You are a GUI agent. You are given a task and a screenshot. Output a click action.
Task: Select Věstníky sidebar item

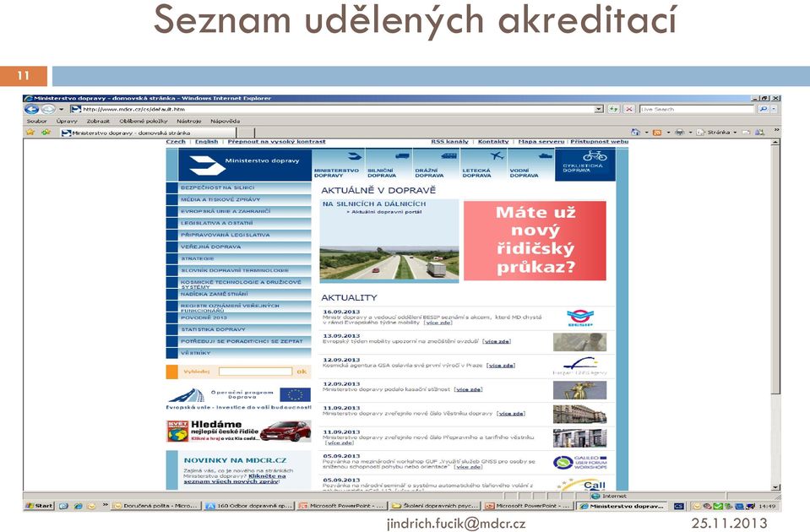239,353
